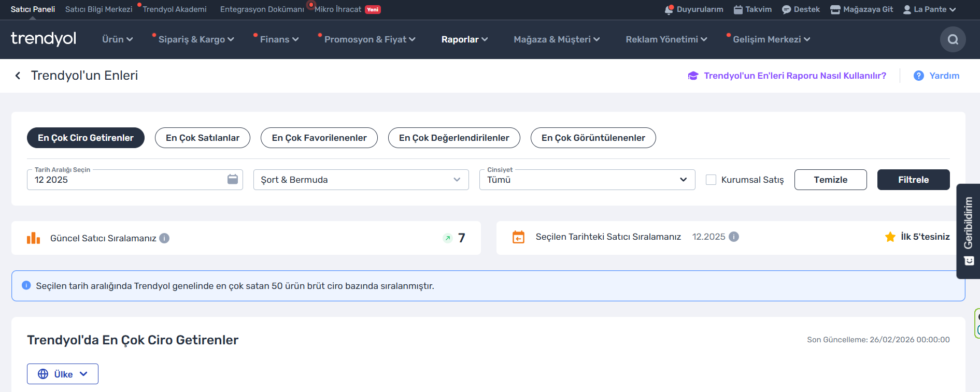The image size is (980, 392).
Task: Select the Satıcı Paneli top tab
Action: 33,9
